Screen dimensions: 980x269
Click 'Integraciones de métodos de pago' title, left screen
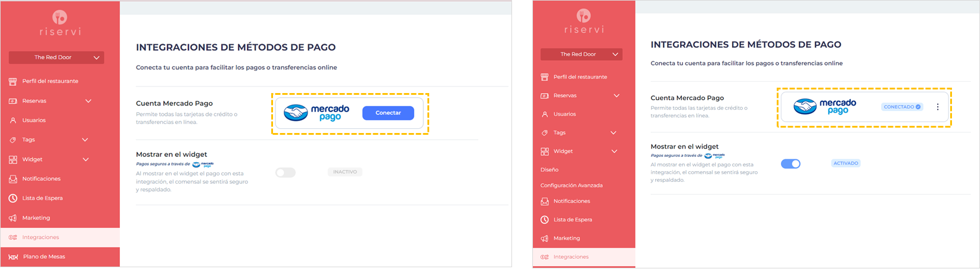[235, 47]
